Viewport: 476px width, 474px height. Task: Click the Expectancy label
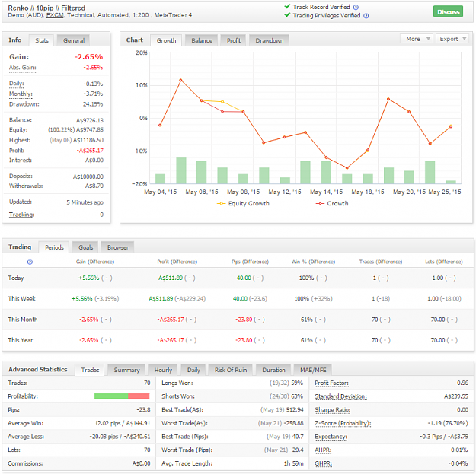[x=331, y=437]
